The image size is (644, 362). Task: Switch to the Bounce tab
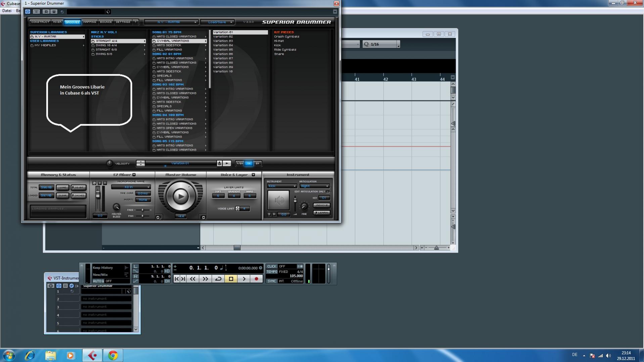pos(106,22)
